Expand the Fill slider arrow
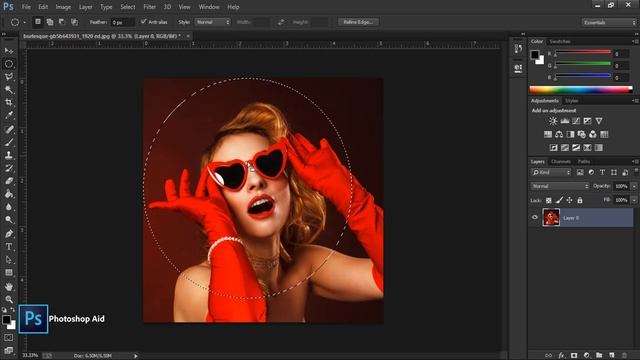 point(634,200)
